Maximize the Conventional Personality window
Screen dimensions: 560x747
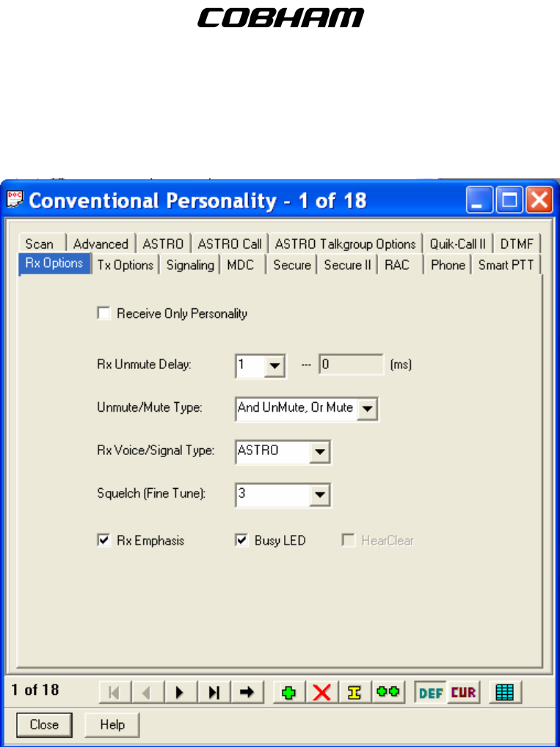509,200
